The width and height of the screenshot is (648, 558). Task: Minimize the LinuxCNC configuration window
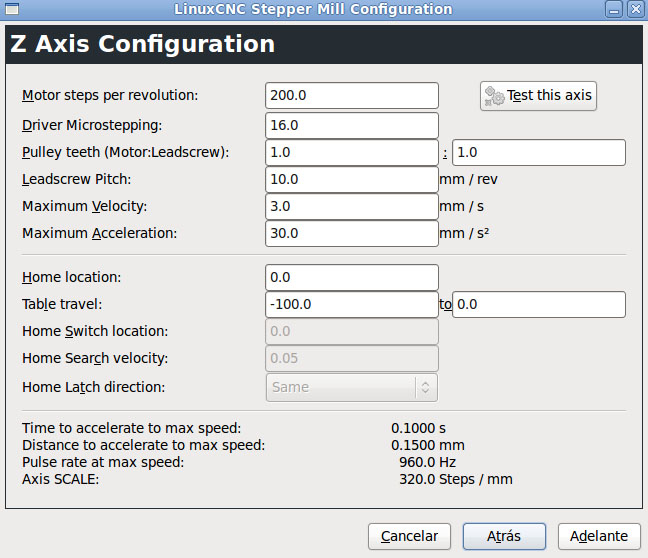click(x=614, y=9)
